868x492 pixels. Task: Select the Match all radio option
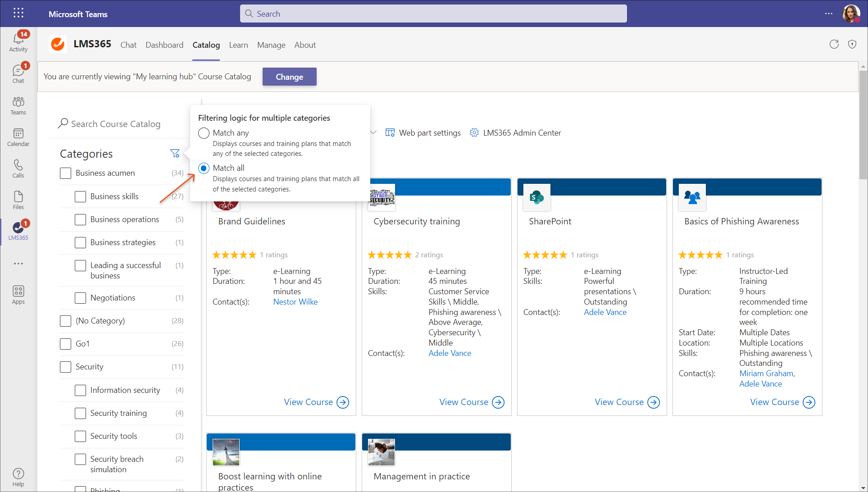(204, 168)
